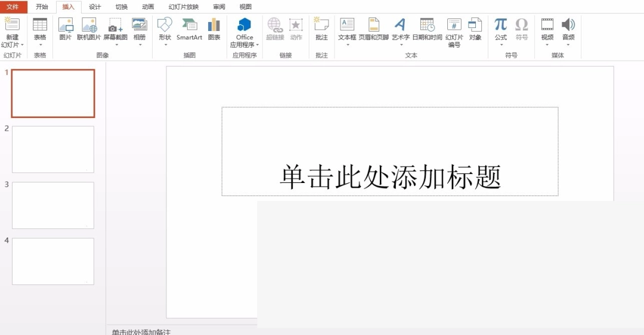The height and width of the screenshot is (335, 644).
Task: Expand the Photo Album (相册) dropdown arrow
Action: pyautogui.click(x=140, y=45)
